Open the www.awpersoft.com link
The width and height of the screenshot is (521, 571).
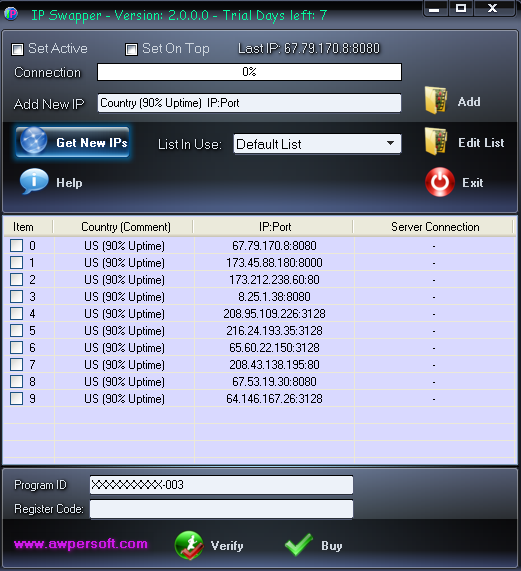pyautogui.click(x=80, y=544)
